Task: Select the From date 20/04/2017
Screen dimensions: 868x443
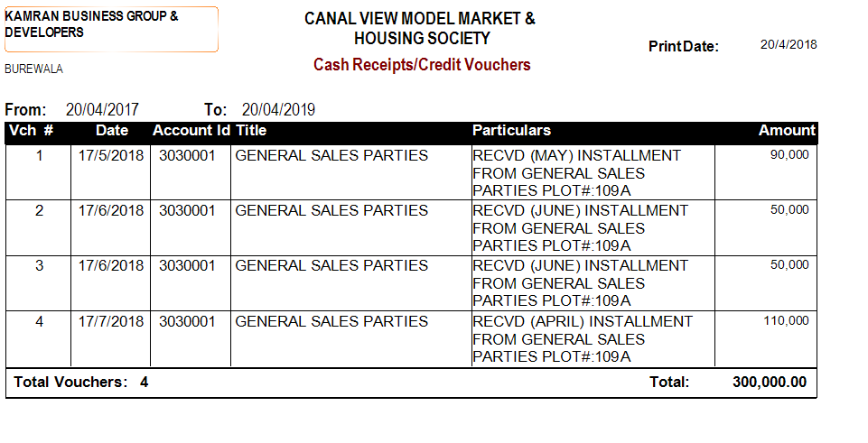Action: click(101, 110)
